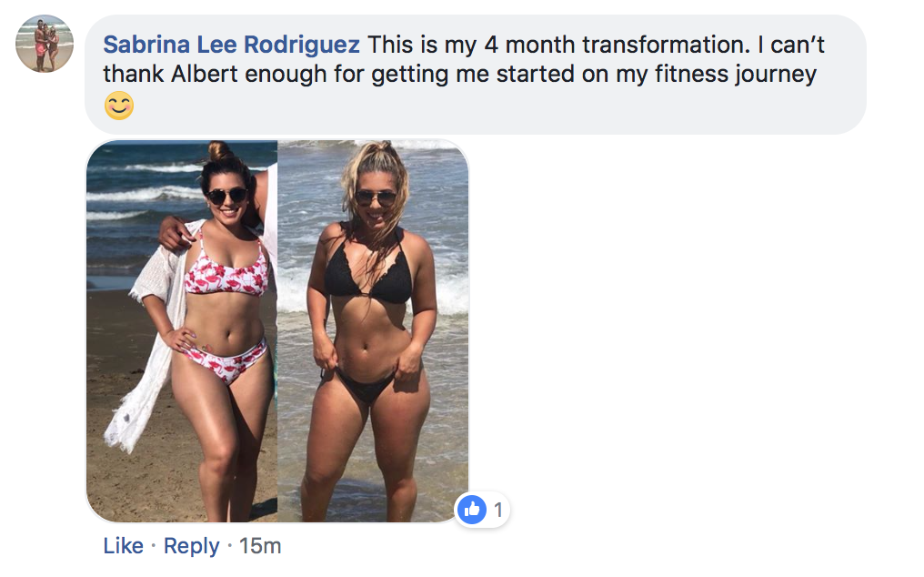
Task: Click sunglasses of woman in right photo
Action: [x=376, y=197]
